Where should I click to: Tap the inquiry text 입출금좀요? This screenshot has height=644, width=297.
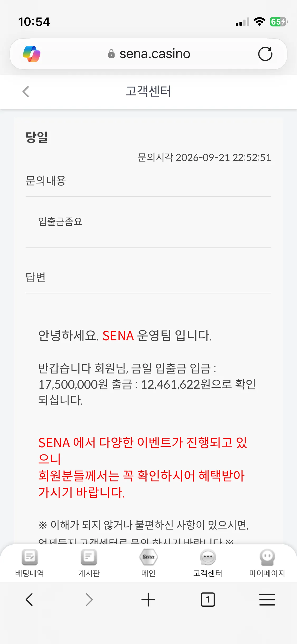(60, 222)
